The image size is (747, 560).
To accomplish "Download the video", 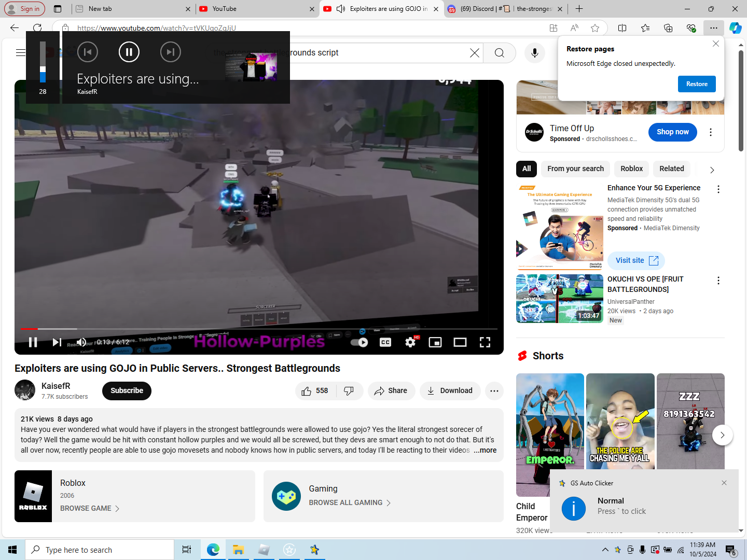I will [450, 391].
